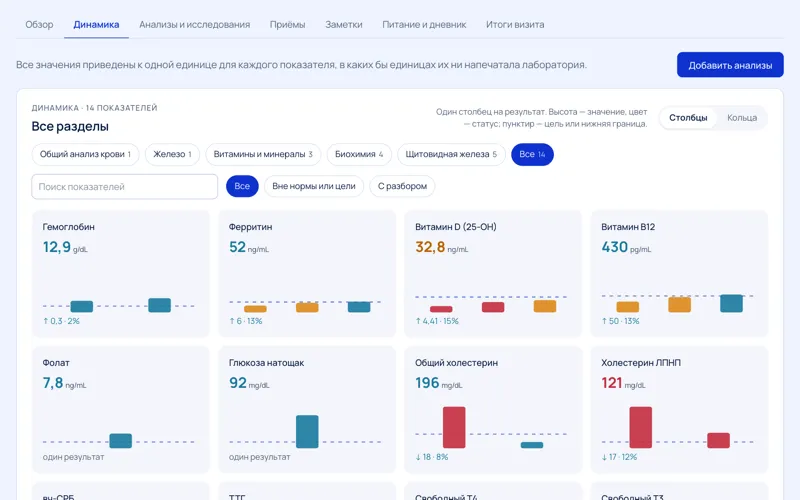Image resolution: width=800 pixels, height=500 pixels.
Task: Click the Гемоглобин value 12,9
Action: [57, 247]
